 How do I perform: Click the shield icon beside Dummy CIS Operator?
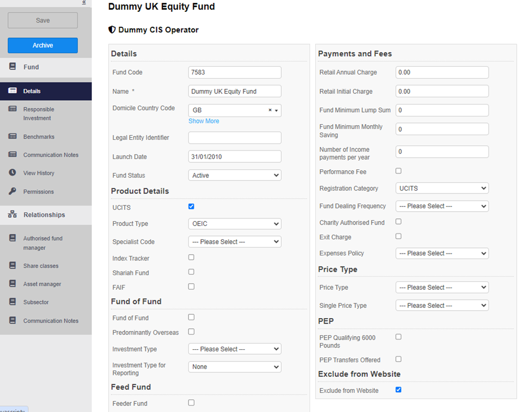click(x=112, y=30)
